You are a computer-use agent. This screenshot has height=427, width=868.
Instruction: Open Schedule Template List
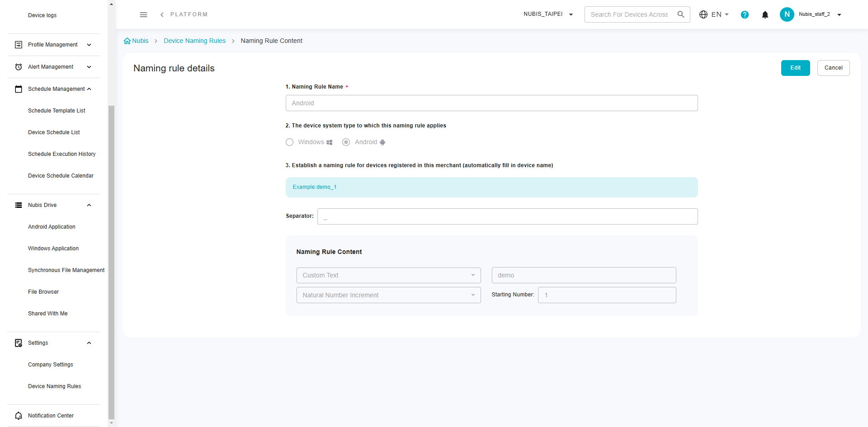(57, 111)
